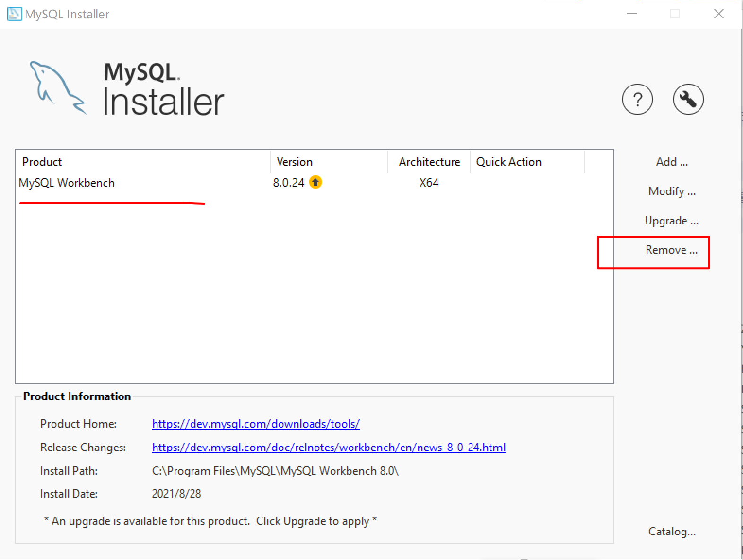This screenshot has width=743, height=560.
Task: Click the X64 architecture cell
Action: tap(429, 183)
